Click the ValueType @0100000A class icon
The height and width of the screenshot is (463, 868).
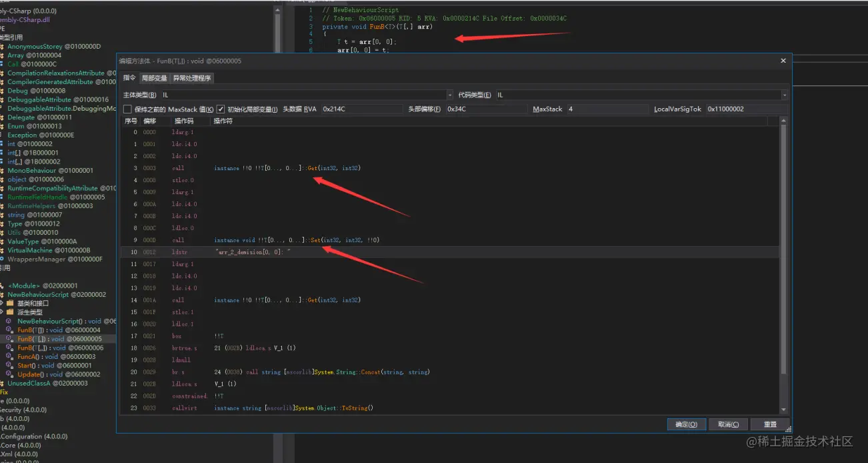tap(2, 242)
